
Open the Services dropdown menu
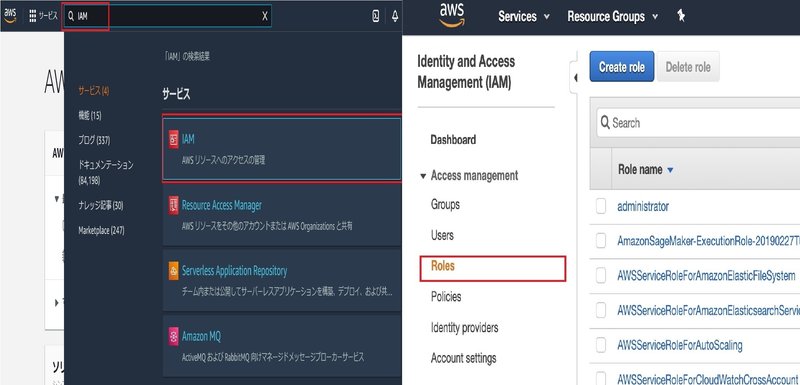[524, 16]
